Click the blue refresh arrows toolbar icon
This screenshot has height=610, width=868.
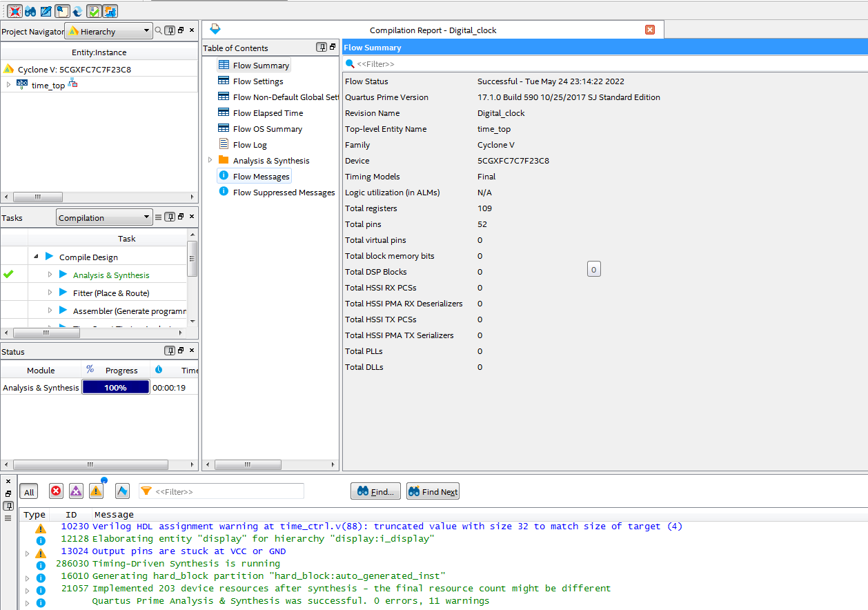click(x=78, y=11)
